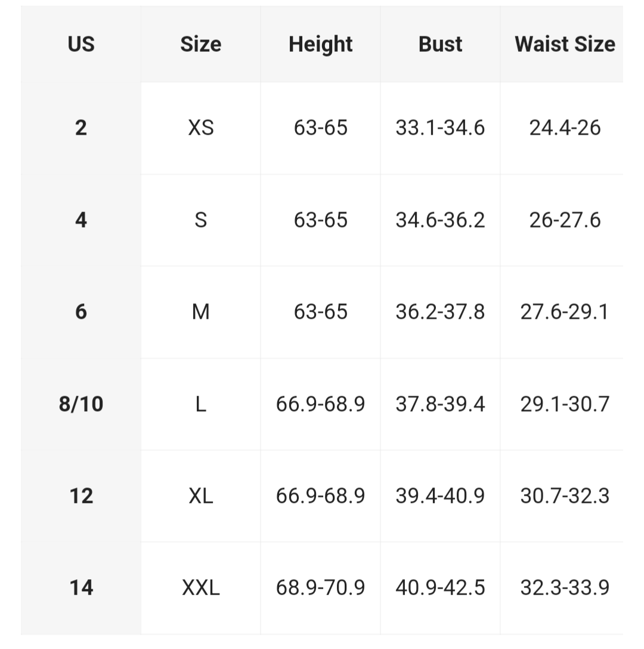Screen dimensions: 644x649
Task: Click the 33.1-34.6 bust cell
Action: [440, 128]
